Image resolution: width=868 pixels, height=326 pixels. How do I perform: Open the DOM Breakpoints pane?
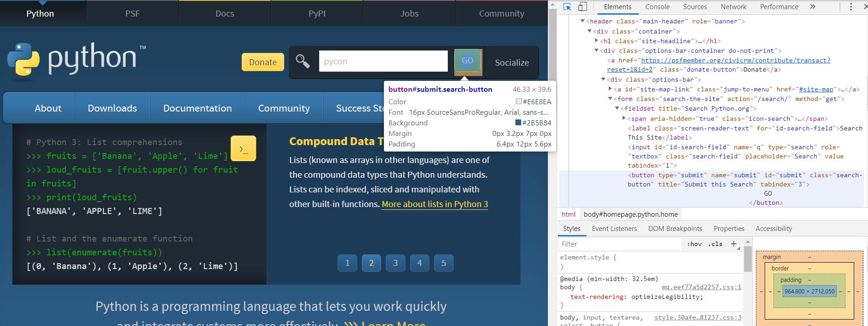point(675,229)
